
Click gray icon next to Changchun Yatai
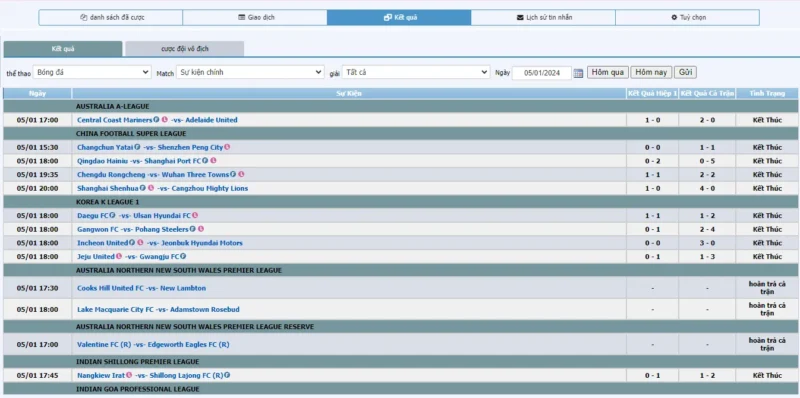pyautogui.click(x=137, y=147)
